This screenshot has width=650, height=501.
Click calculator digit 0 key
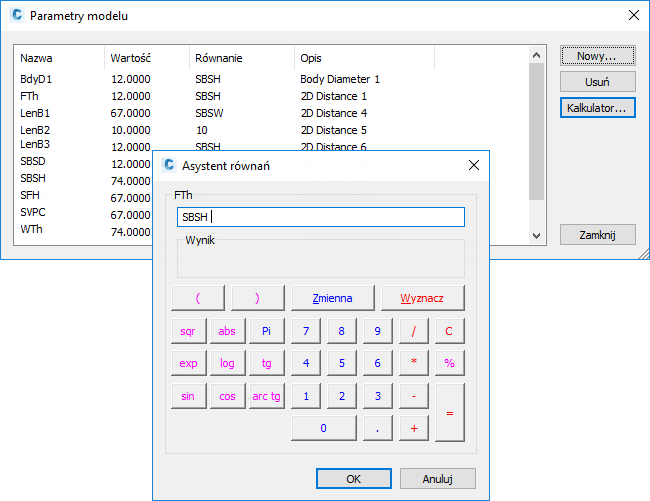tap(324, 428)
